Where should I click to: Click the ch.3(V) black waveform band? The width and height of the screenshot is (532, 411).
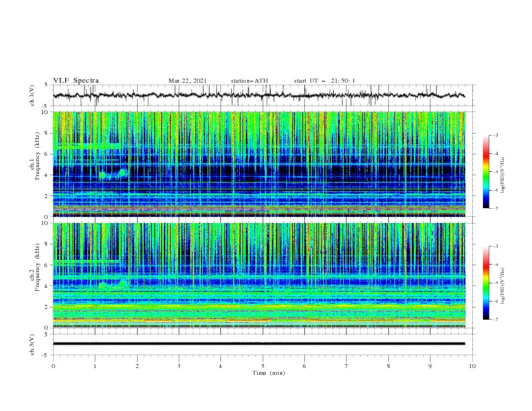click(x=259, y=344)
